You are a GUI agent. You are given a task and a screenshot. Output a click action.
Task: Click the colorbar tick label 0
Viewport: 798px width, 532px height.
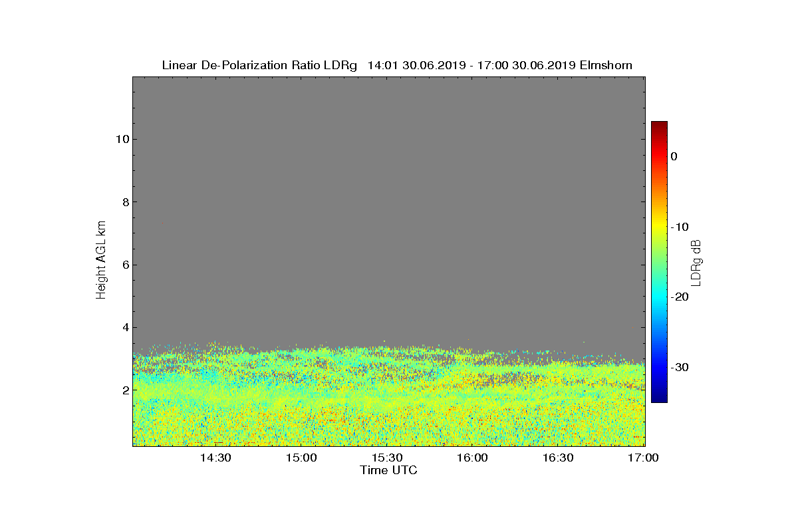(x=674, y=156)
